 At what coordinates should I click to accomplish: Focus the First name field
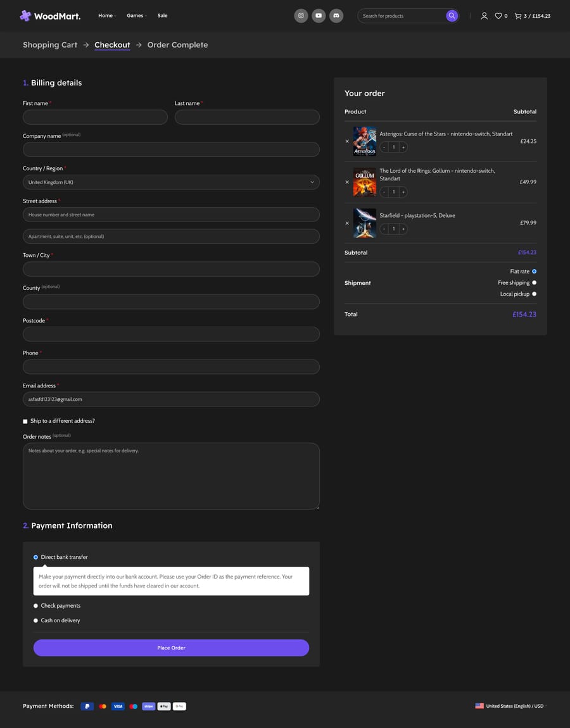pos(95,117)
